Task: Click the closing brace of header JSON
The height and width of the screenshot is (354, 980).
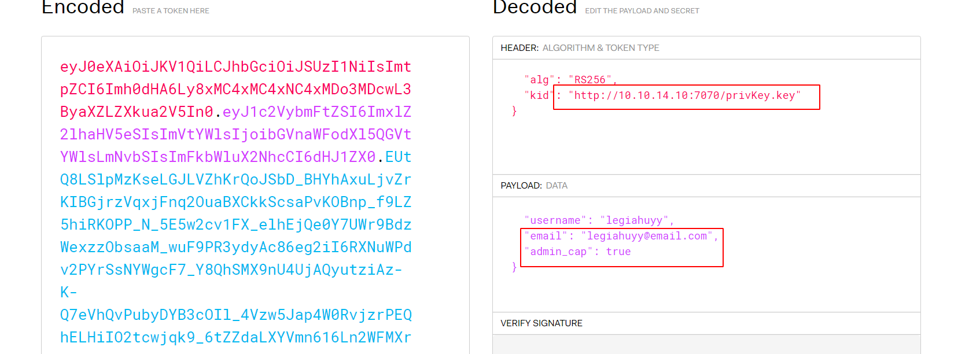Action: [514, 111]
